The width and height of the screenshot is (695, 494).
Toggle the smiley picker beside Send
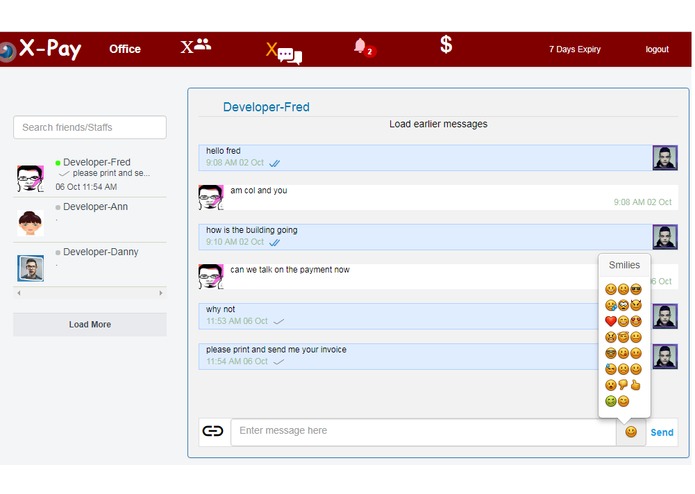tap(631, 432)
